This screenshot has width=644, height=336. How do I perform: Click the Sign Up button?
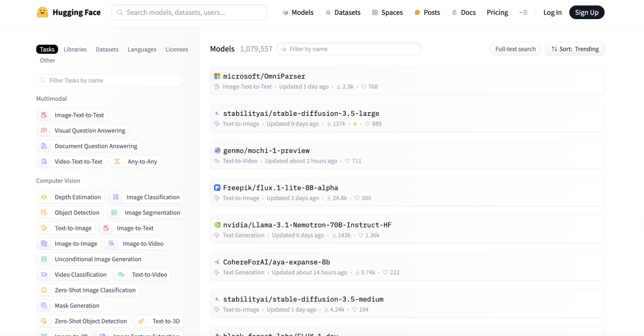click(x=587, y=13)
